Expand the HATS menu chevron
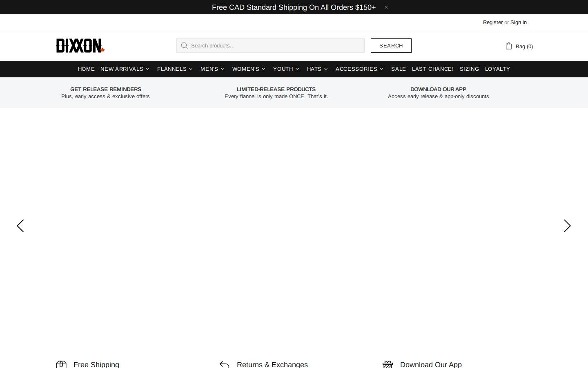This screenshot has height=368, width=588. point(326,69)
